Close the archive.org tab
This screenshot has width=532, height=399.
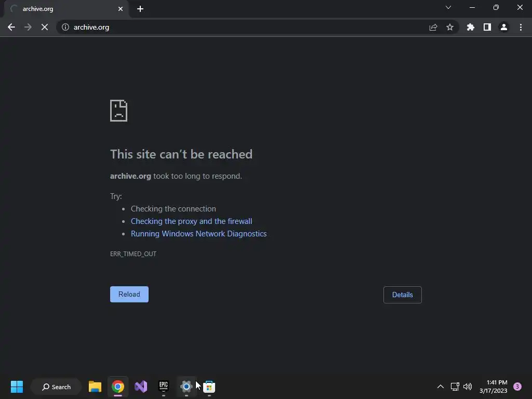pyautogui.click(x=121, y=9)
